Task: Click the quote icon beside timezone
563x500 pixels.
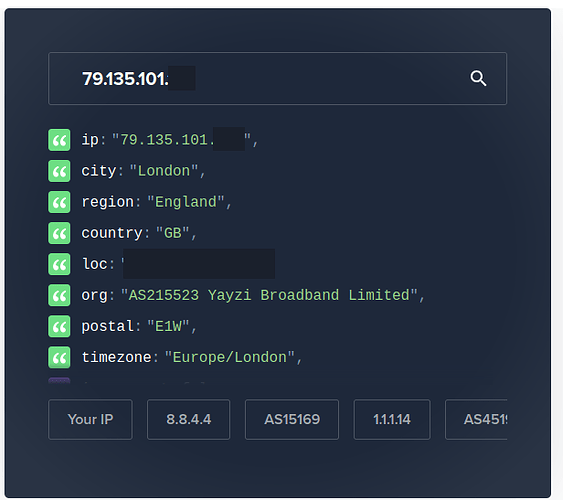Action: (59, 358)
